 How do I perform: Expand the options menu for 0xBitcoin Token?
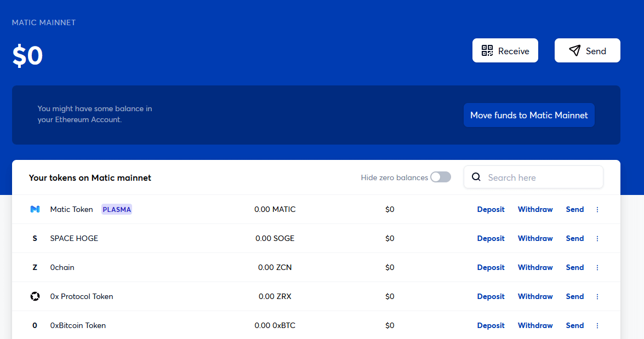tap(597, 325)
